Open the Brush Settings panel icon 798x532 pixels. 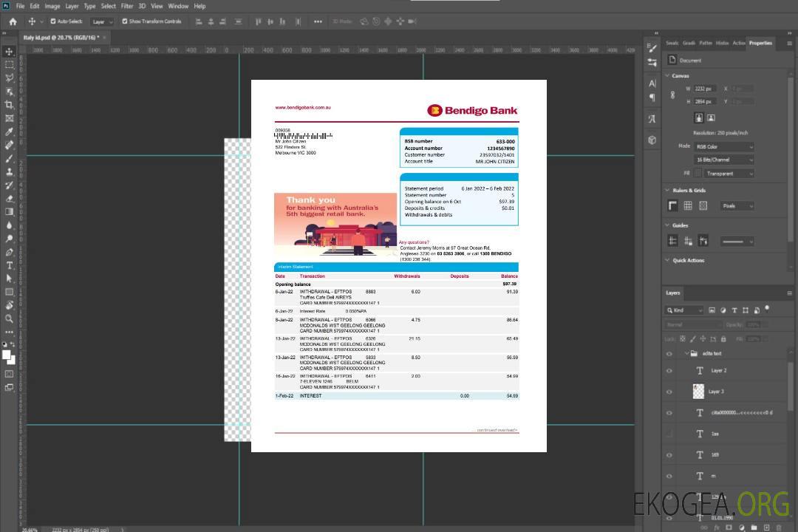click(652, 48)
